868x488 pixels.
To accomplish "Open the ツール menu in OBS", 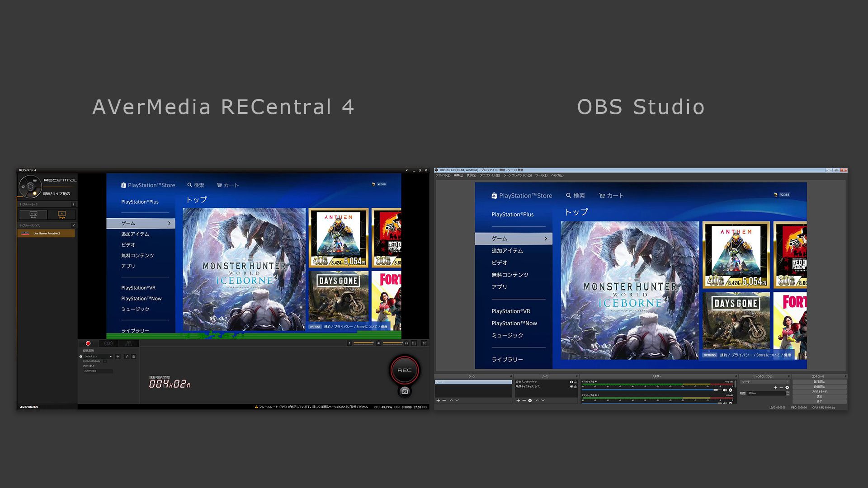I will [x=541, y=175].
